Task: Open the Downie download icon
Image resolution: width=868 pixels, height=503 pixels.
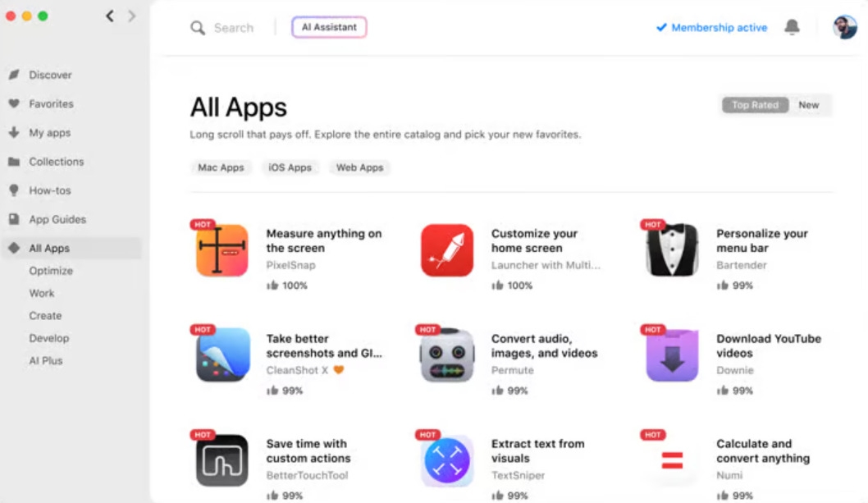Action: 672,355
